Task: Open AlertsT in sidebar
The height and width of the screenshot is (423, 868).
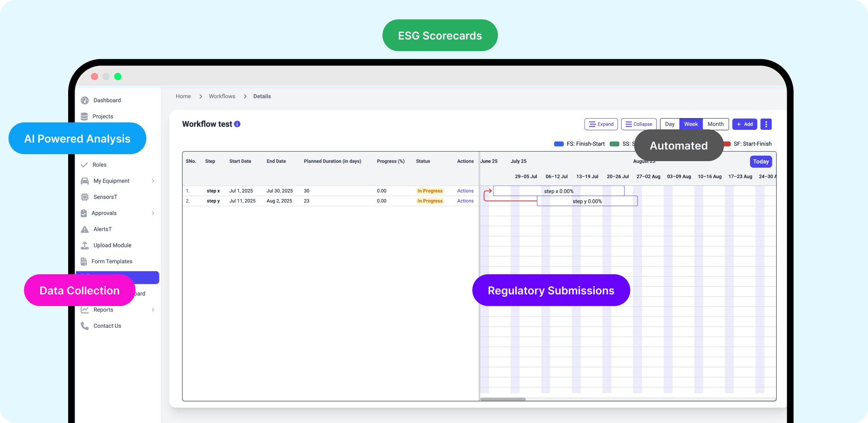Action: pos(103,229)
